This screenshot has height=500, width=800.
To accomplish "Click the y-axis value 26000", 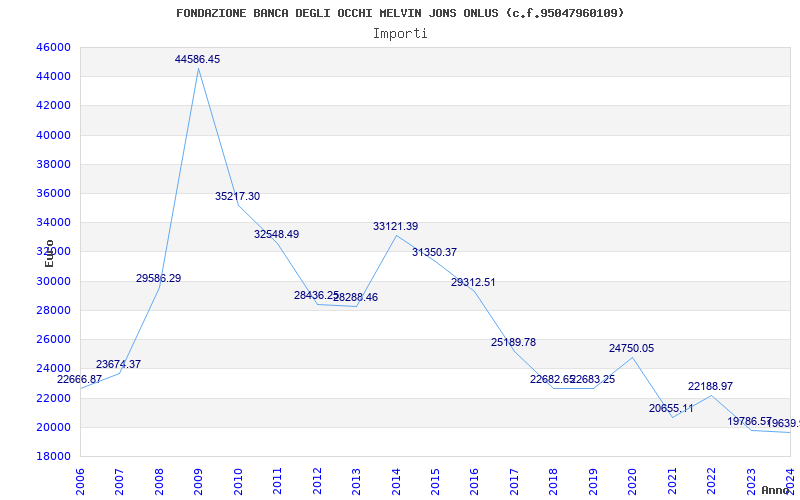I will 53,339.
